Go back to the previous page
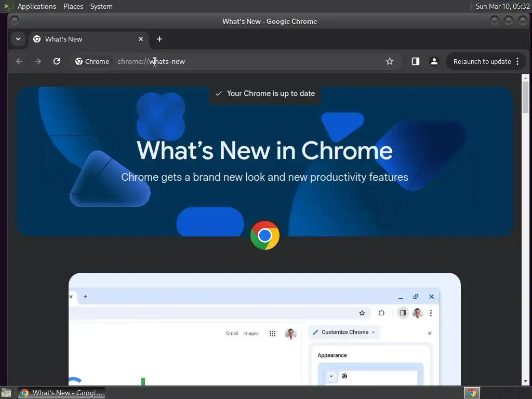532x399 pixels. coord(19,61)
